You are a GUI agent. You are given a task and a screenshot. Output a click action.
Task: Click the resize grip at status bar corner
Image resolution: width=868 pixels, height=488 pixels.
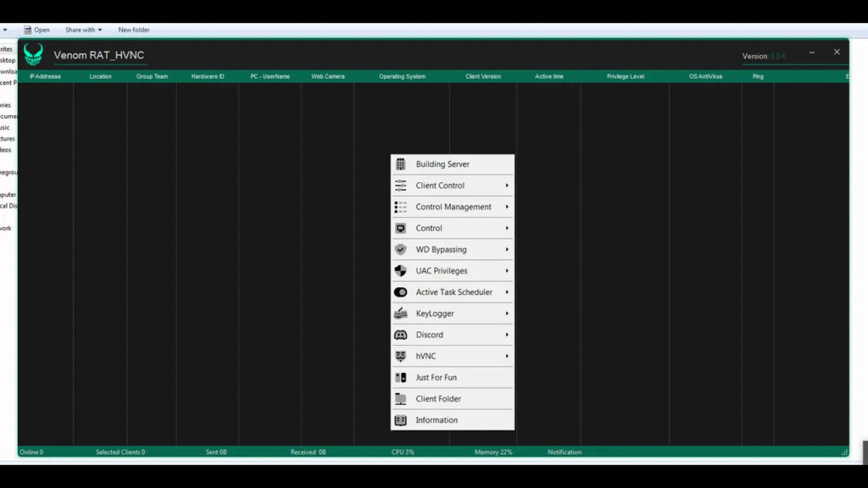tap(844, 452)
